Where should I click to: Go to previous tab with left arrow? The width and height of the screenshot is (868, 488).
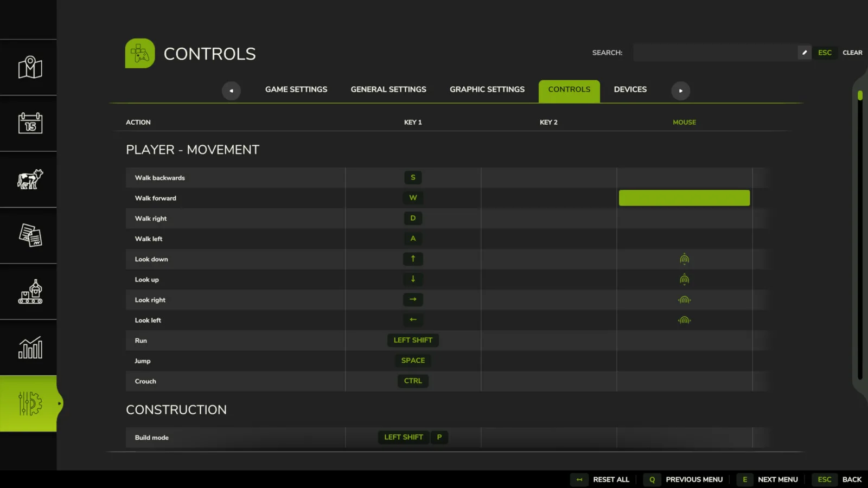(231, 91)
